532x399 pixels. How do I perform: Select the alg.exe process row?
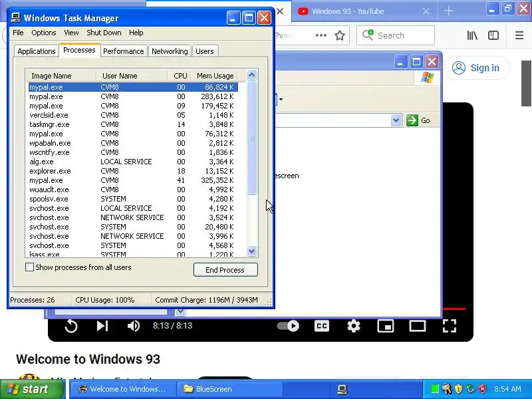(x=133, y=162)
